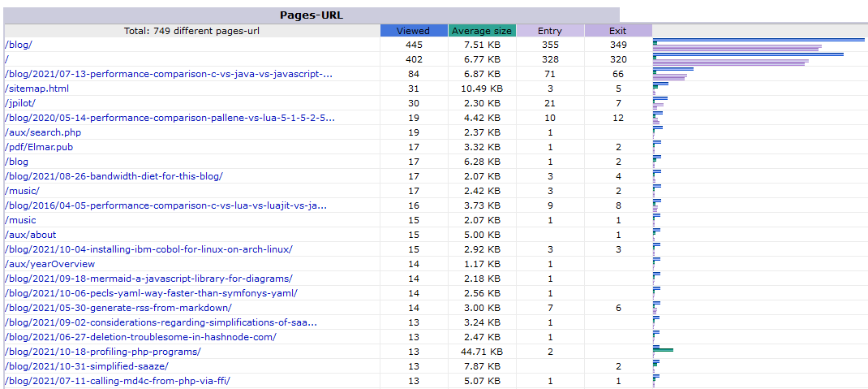Click the green Average size column header

click(x=482, y=31)
